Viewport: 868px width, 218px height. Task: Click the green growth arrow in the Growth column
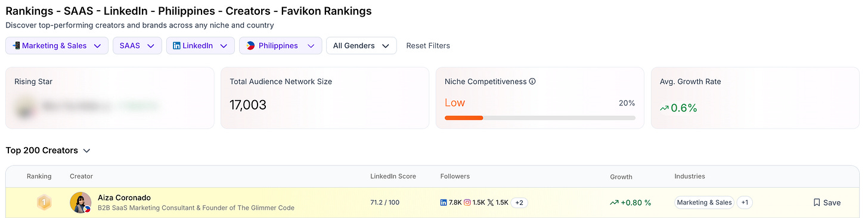point(614,203)
